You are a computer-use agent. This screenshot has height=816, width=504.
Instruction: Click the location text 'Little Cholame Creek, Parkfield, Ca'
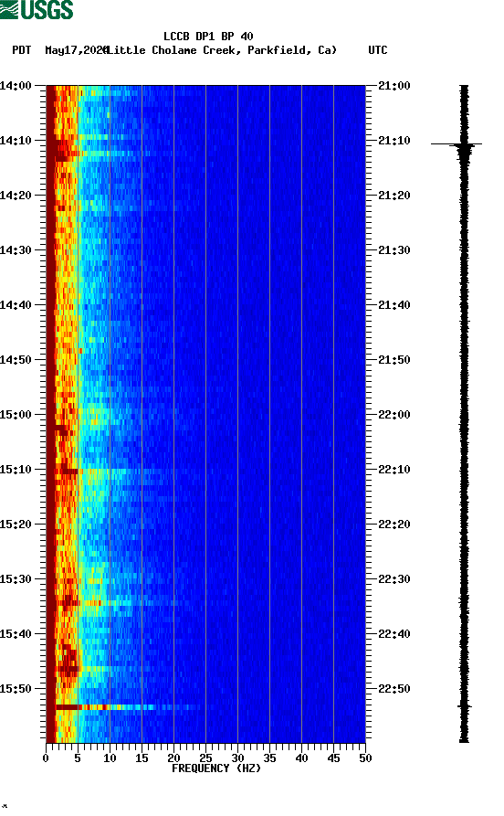(x=223, y=50)
